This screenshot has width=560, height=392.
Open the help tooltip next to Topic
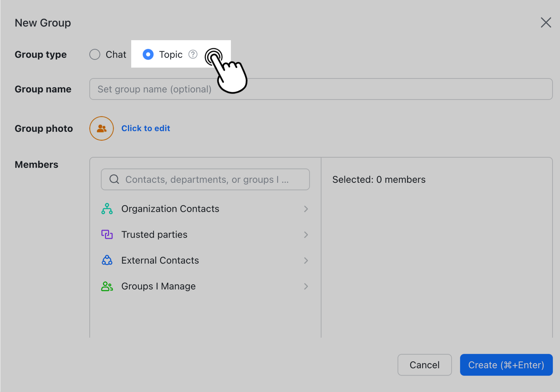tap(193, 54)
